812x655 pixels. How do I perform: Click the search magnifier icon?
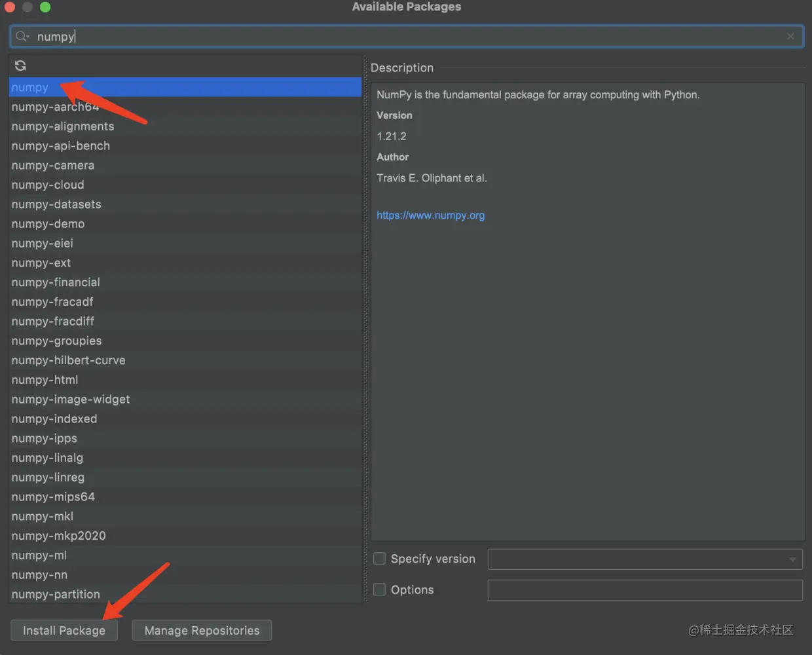[x=22, y=37]
